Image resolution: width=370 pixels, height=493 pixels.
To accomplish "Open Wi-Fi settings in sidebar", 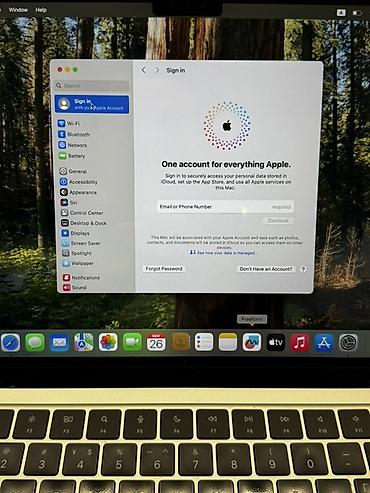I will (70, 124).
